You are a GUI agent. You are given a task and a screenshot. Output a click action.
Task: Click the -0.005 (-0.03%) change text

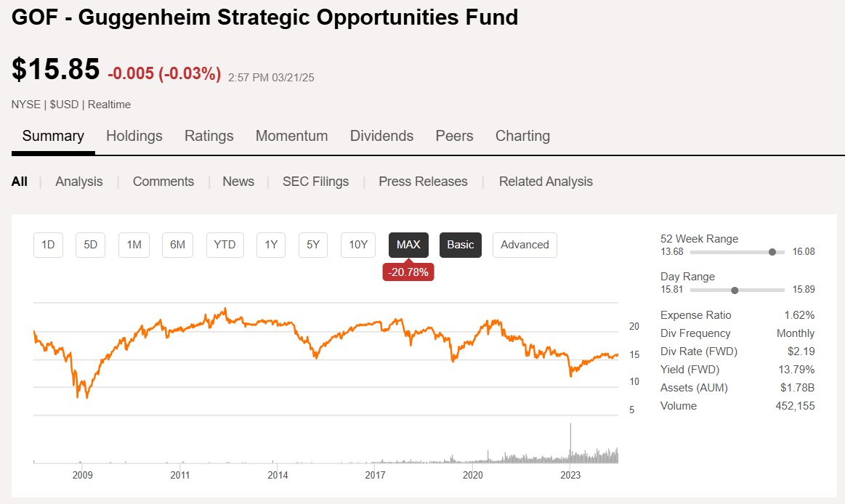tap(164, 73)
